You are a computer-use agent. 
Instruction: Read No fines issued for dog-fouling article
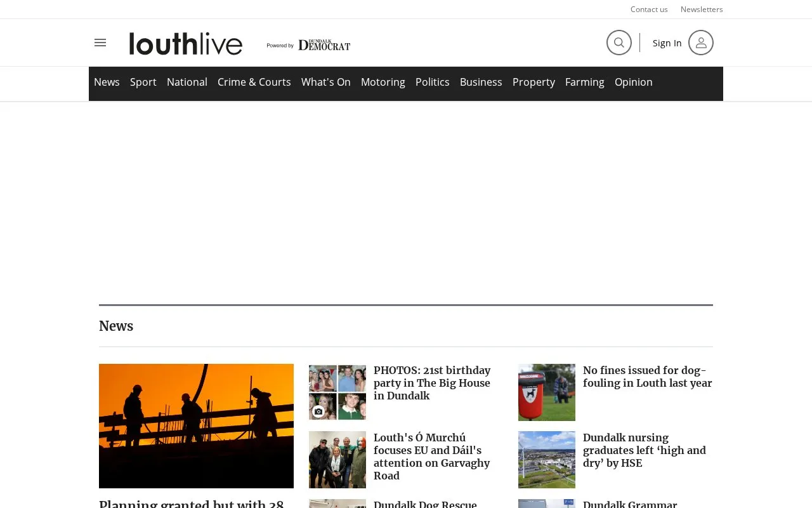(x=648, y=377)
